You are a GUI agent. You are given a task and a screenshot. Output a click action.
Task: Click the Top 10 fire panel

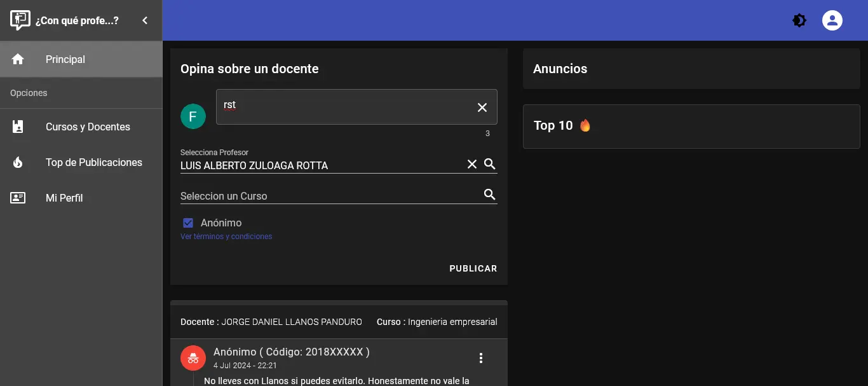691,126
